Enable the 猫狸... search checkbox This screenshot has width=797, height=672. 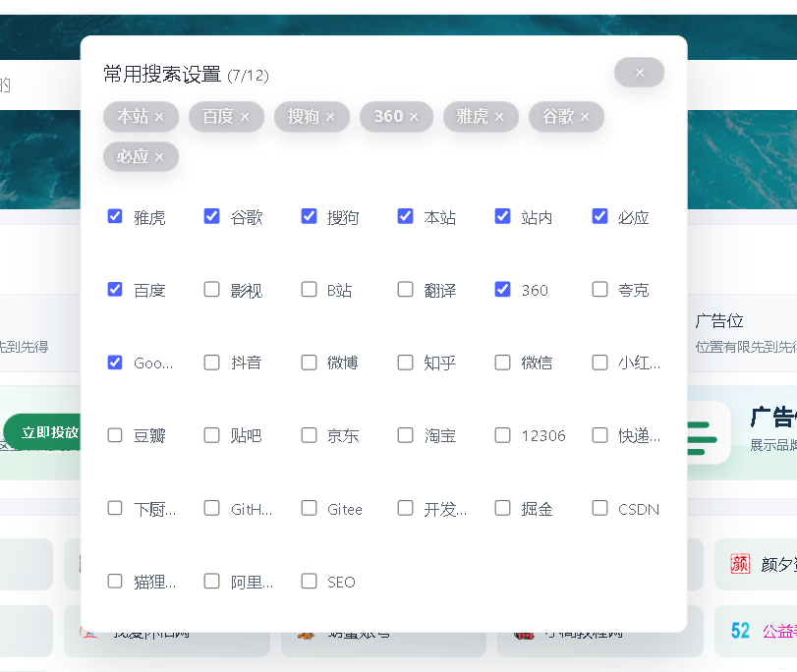click(115, 581)
